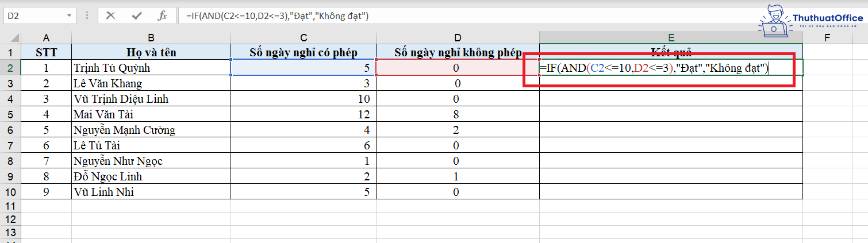Screen dimensions: 868x243
Task: Select paid-leave value 6 for Lê Tú Tài
Action: (x=303, y=145)
